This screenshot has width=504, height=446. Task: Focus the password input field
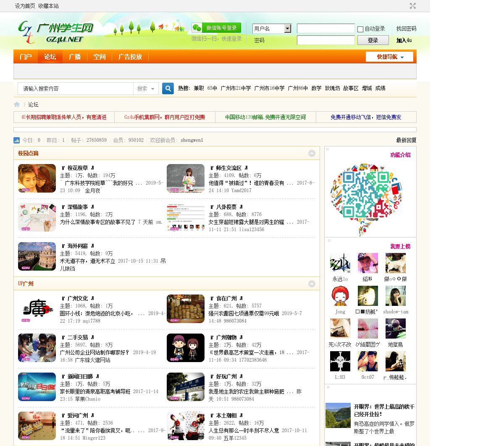coord(326,40)
